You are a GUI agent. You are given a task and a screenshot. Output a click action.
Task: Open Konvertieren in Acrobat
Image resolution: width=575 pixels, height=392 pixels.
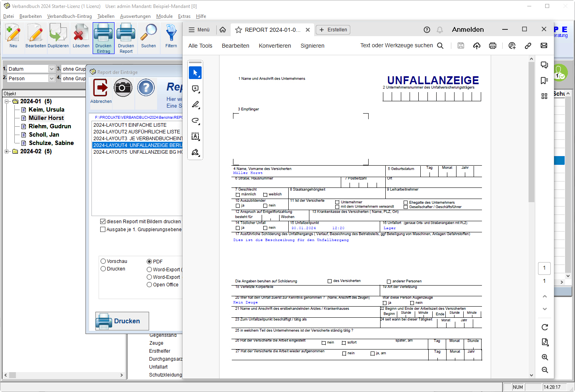tap(275, 46)
